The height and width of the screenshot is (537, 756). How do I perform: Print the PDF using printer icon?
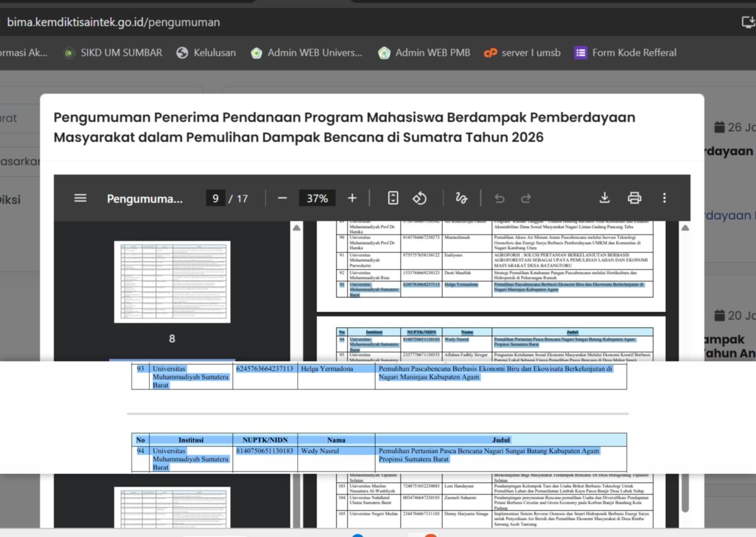634,198
